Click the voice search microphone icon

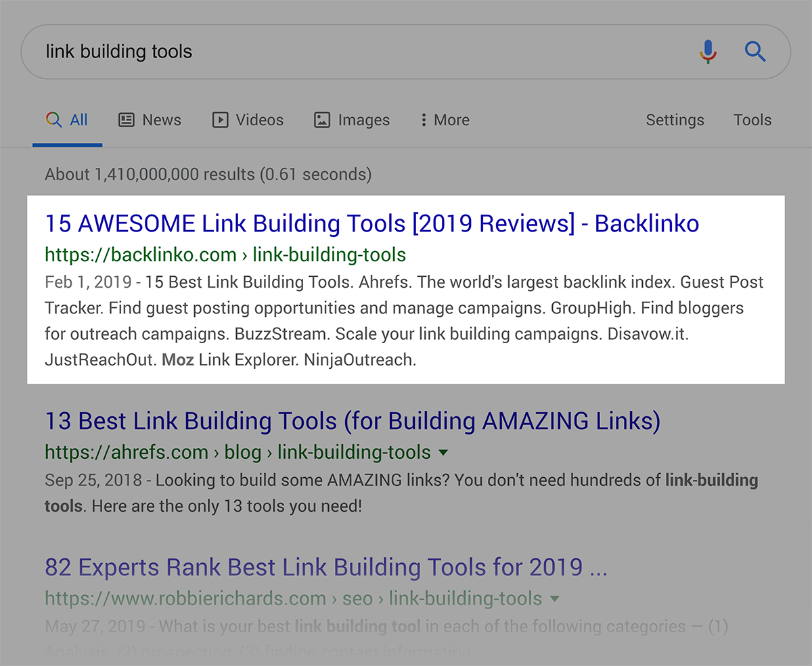(708, 51)
